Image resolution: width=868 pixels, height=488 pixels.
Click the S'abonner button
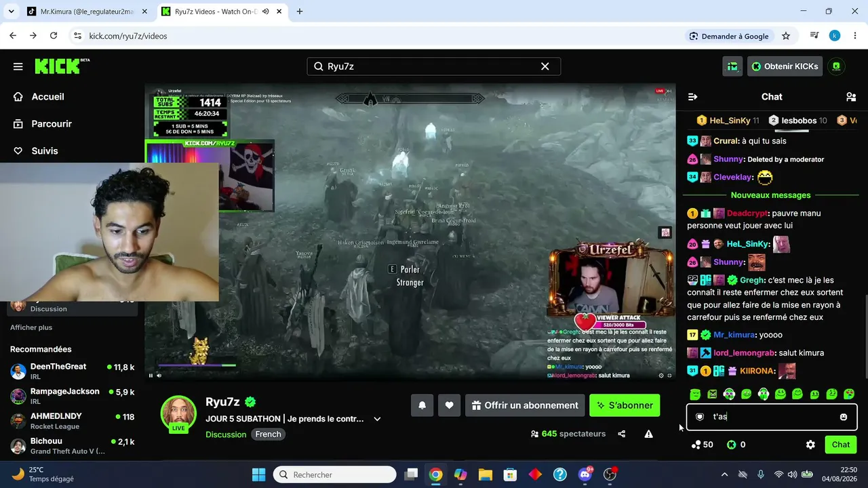pyautogui.click(x=625, y=405)
